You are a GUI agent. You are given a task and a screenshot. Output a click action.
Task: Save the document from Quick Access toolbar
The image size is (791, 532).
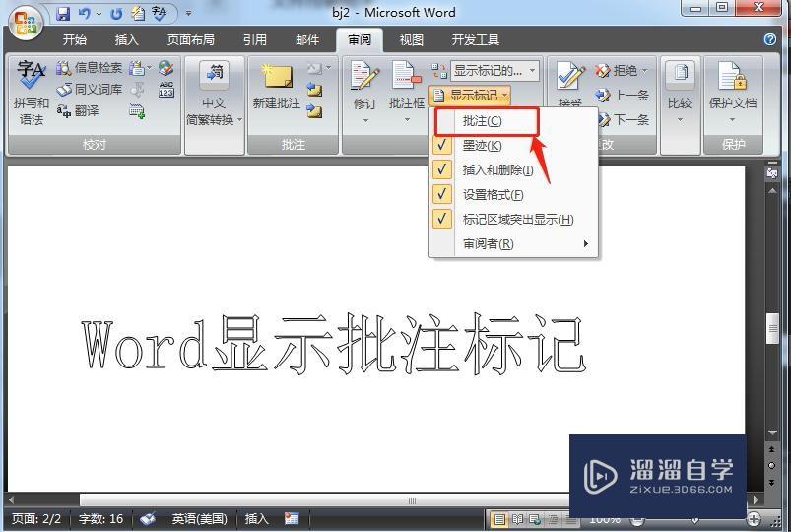point(63,14)
